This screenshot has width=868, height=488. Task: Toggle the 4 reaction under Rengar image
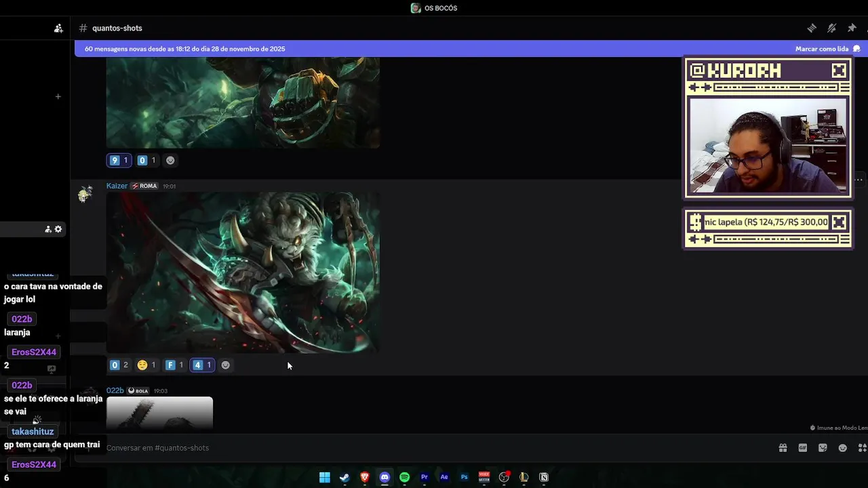[x=202, y=365]
